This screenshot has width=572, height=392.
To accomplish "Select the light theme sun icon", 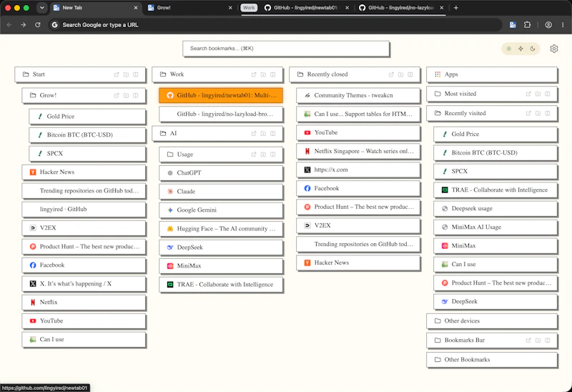I will tap(509, 49).
